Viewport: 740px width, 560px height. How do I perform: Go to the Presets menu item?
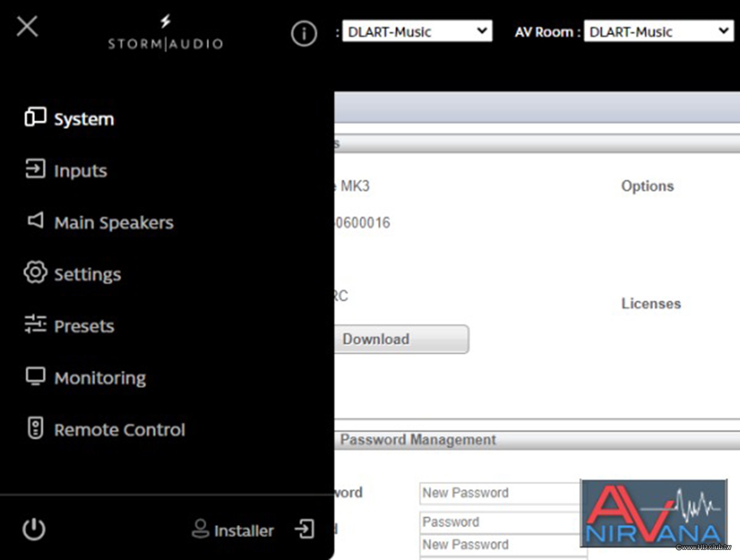coord(84,326)
